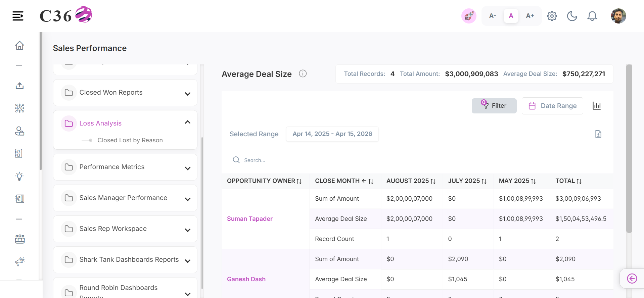
Task: Click the Loss Analysis folder icon
Action: pos(69,123)
